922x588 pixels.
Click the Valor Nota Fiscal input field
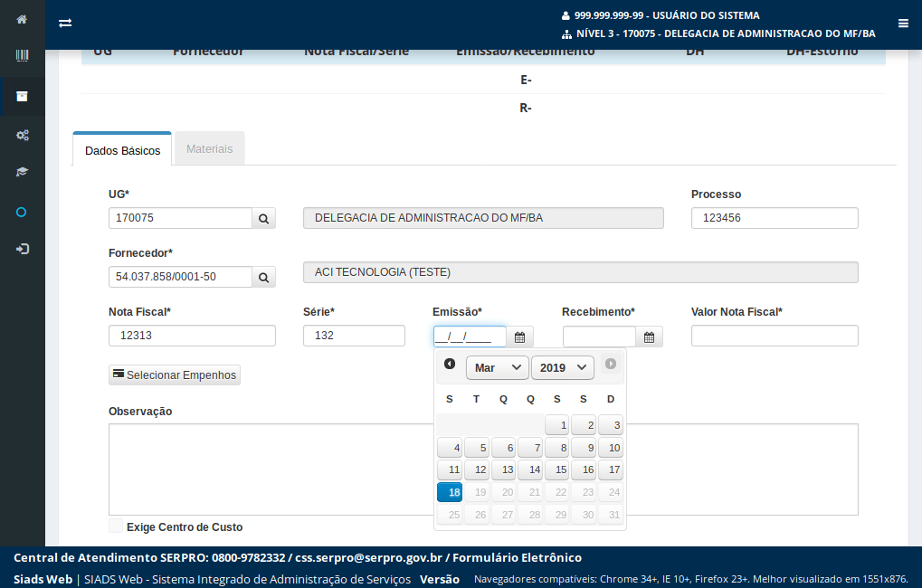click(x=775, y=336)
